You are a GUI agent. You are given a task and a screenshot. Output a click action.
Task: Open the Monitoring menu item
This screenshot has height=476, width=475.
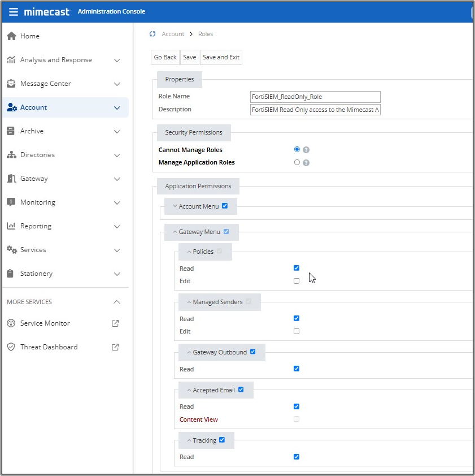pos(38,202)
